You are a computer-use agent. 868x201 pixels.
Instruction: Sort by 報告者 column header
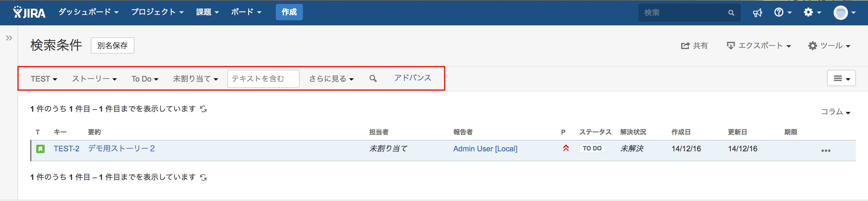pyautogui.click(x=463, y=132)
